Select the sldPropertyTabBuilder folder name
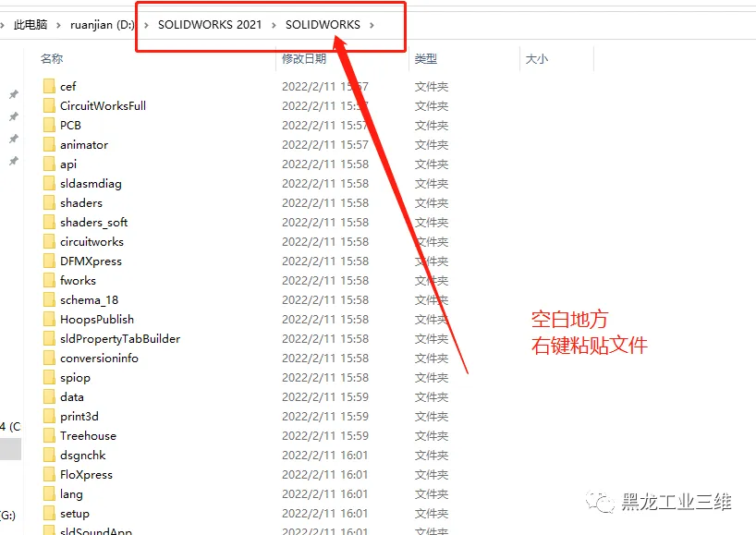 (120, 339)
